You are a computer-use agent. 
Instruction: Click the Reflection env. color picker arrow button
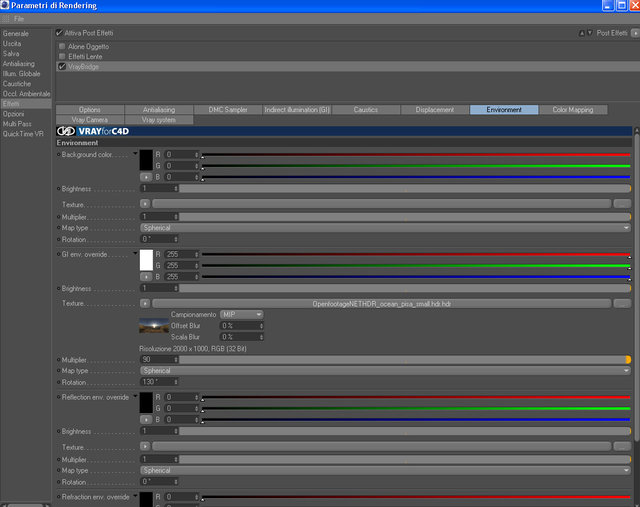[x=146, y=420]
